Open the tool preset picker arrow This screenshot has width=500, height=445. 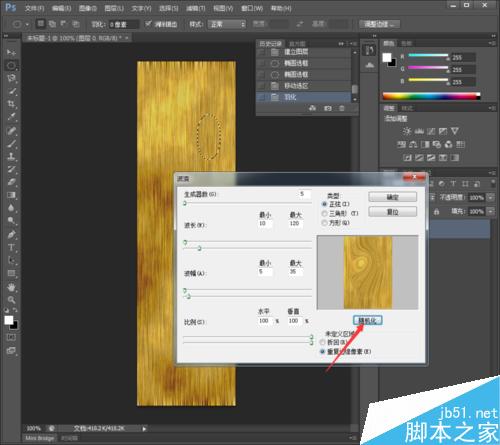27,24
